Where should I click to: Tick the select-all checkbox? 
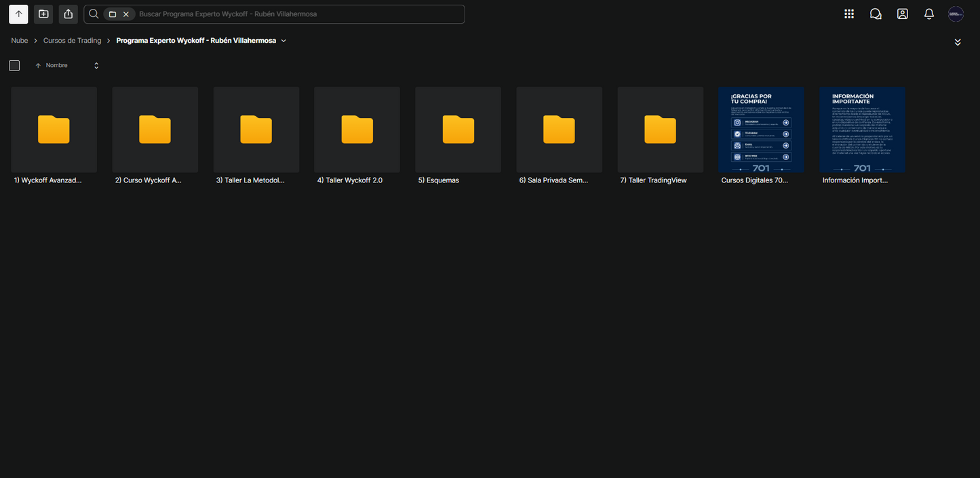click(14, 66)
